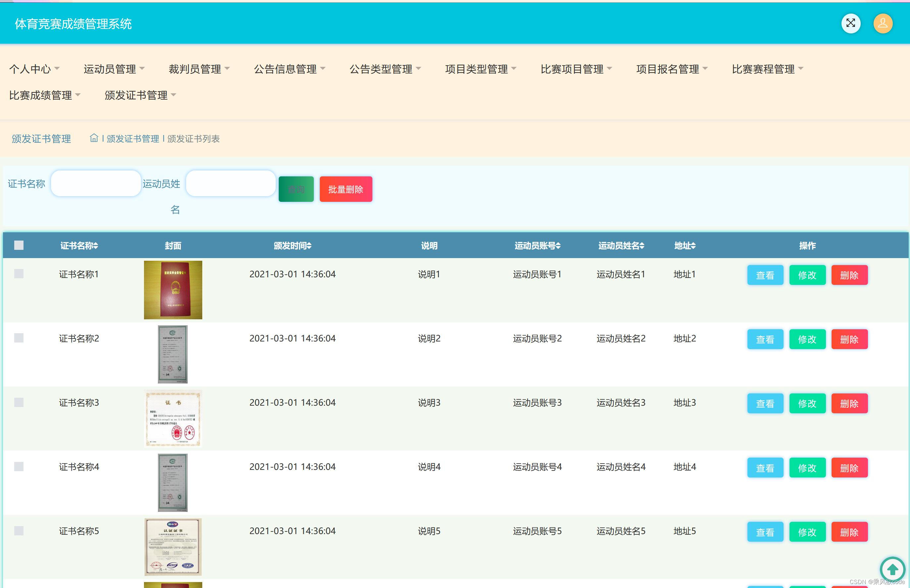Click 修改 button for 证书名称2 row

click(807, 339)
